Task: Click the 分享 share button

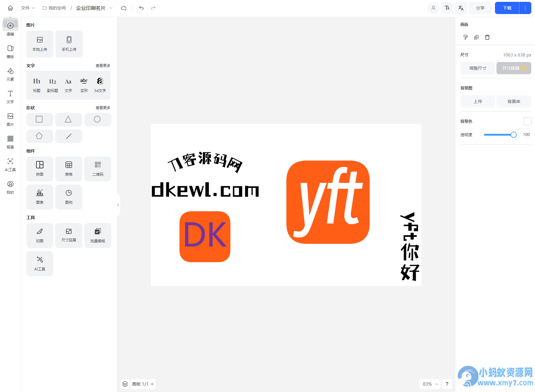Action: 480,8
